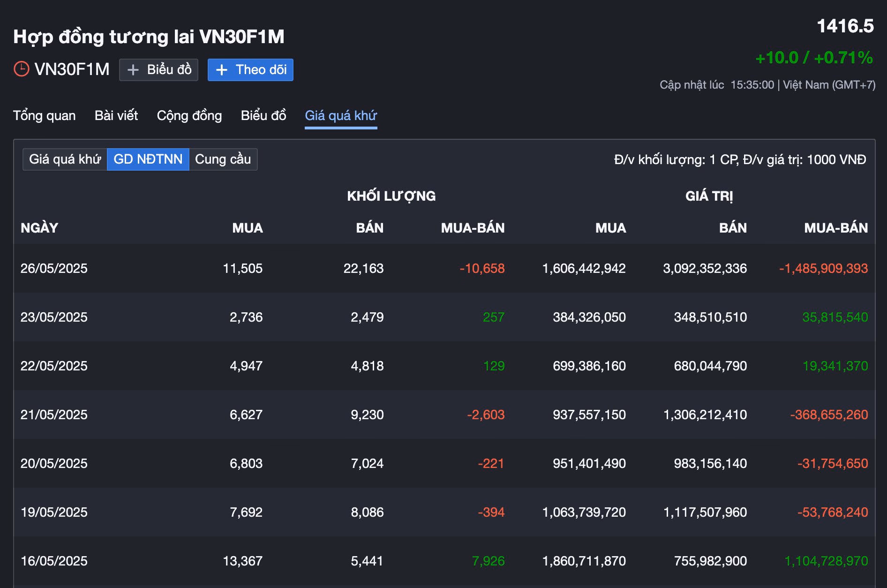Select the GD NĐTNN segment option
The width and height of the screenshot is (887, 588).
click(148, 159)
